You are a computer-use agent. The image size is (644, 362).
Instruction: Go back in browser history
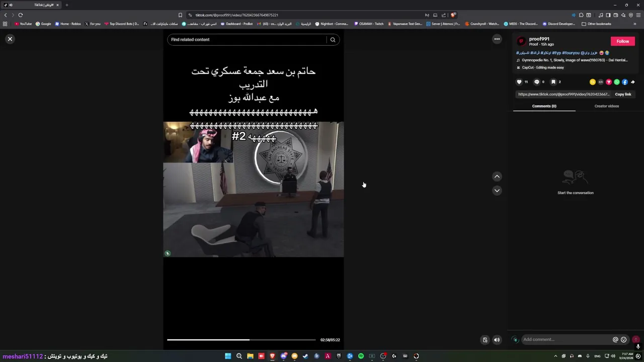pyautogui.click(x=6, y=15)
